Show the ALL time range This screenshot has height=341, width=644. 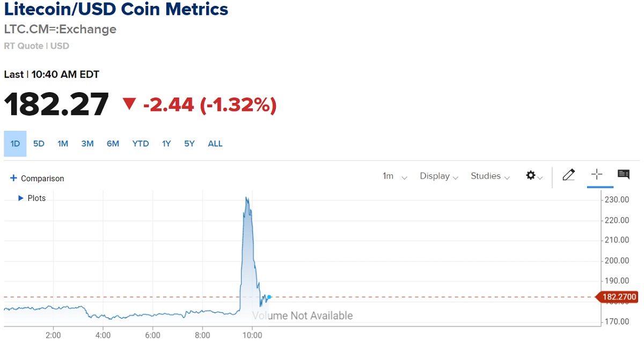[215, 144]
